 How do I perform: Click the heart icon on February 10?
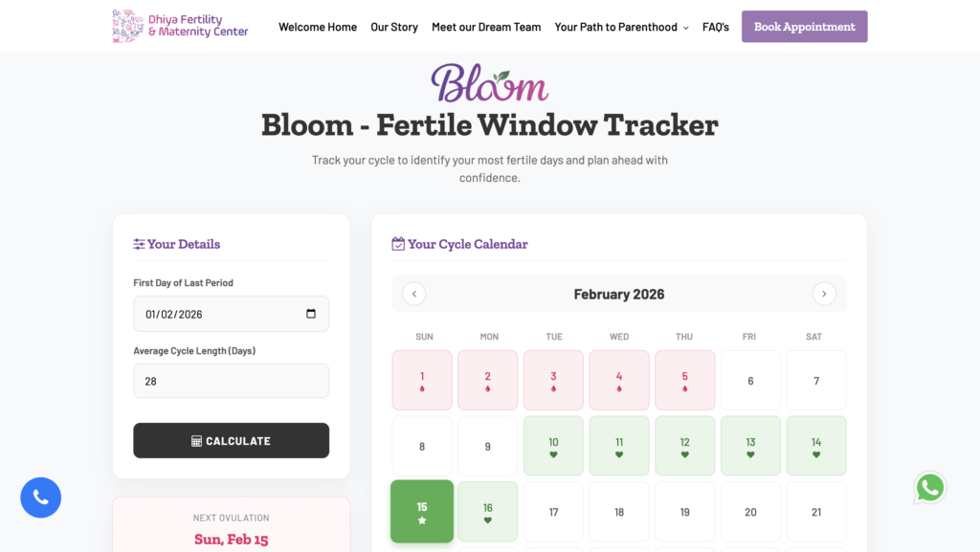(553, 455)
